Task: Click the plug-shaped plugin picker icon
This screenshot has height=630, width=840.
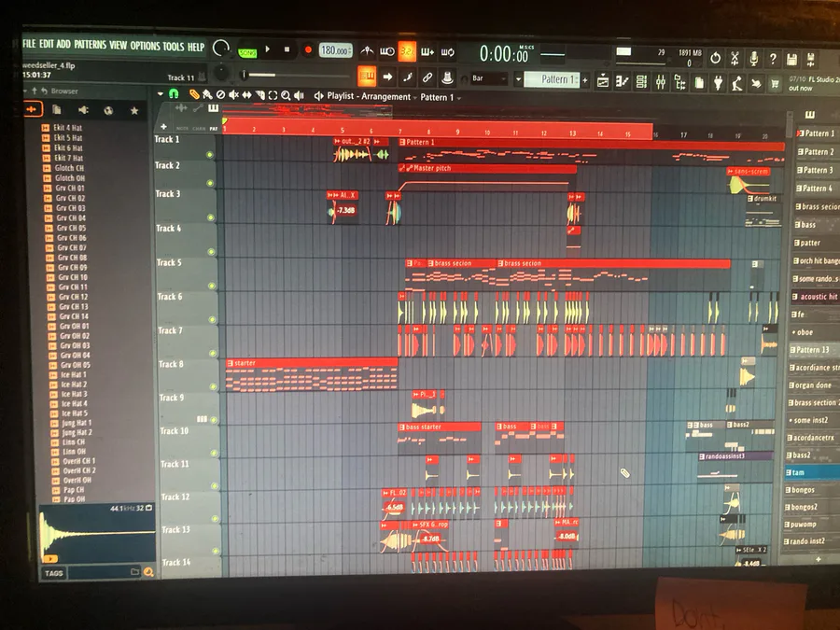Action: (718, 84)
